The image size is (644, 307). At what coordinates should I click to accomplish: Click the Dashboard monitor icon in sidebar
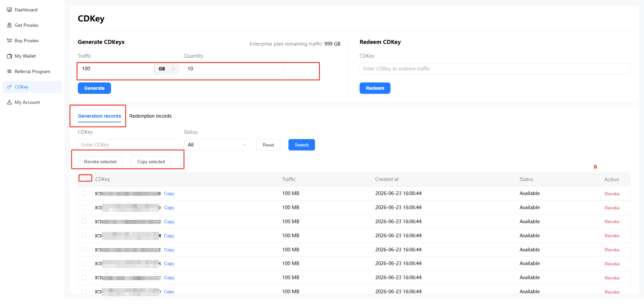(9, 10)
